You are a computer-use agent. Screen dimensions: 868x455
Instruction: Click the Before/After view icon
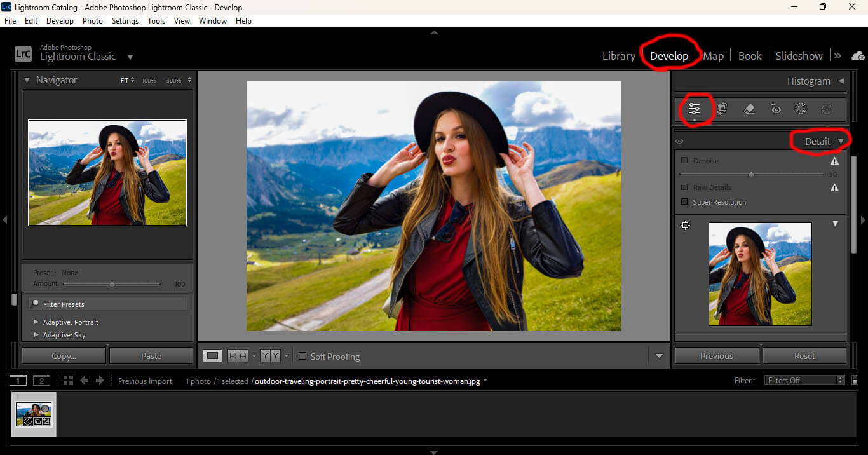click(238, 355)
